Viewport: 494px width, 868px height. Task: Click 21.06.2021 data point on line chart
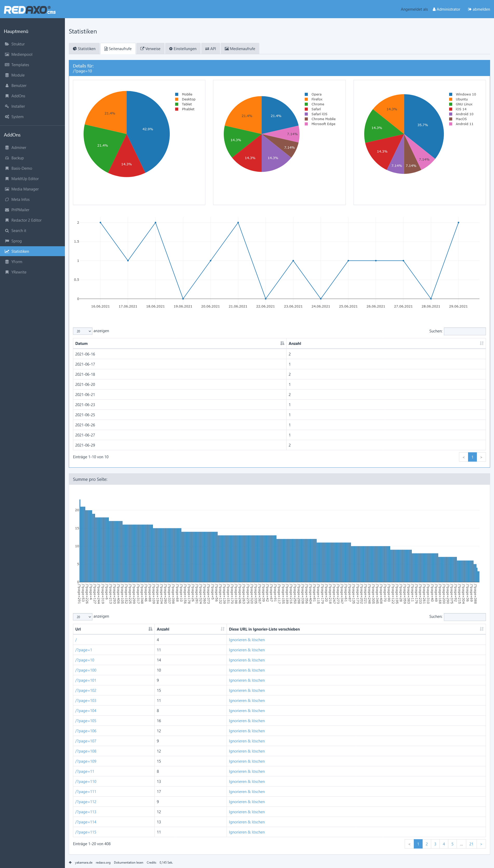pos(238,222)
